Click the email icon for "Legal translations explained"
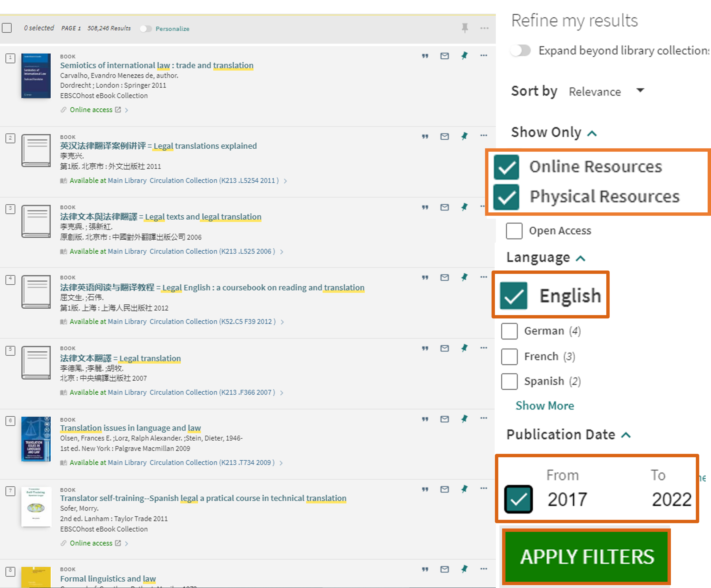 tap(444, 136)
